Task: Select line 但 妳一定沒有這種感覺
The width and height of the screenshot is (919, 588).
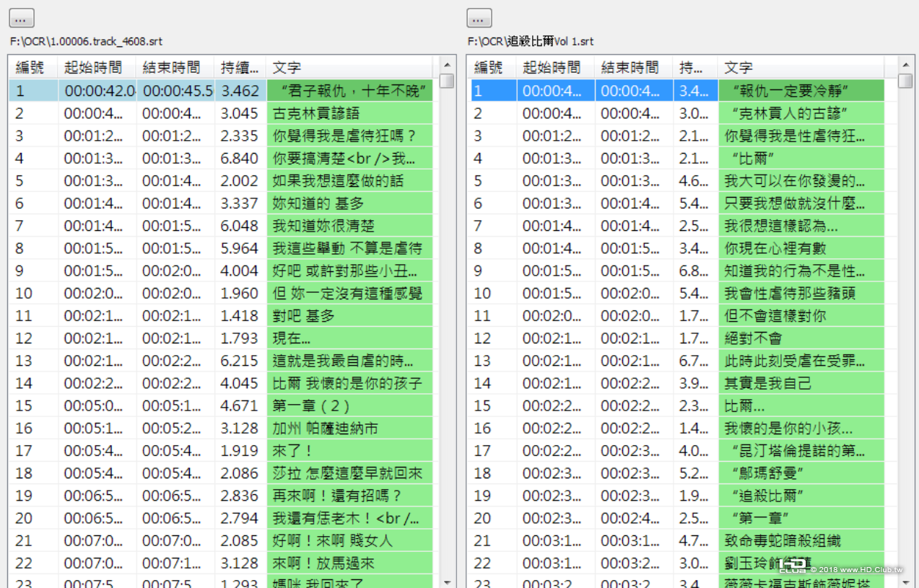Action: (x=349, y=294)
